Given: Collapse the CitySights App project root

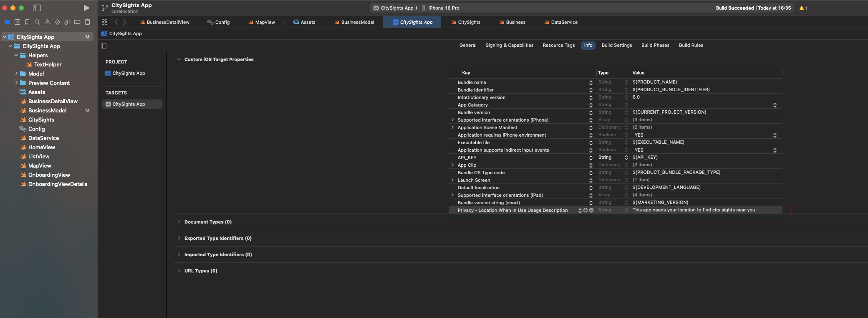Looking at the screenshot, I should 4,37.
